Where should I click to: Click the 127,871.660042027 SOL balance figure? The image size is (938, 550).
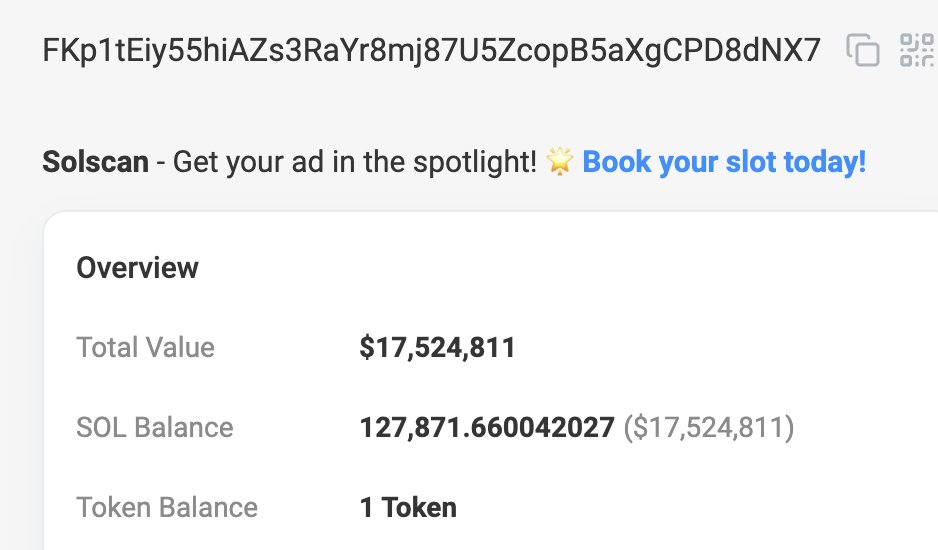487,428
